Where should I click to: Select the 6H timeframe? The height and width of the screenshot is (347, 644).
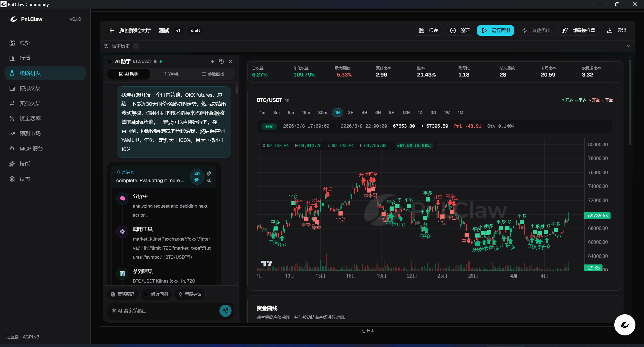(378, 113)
